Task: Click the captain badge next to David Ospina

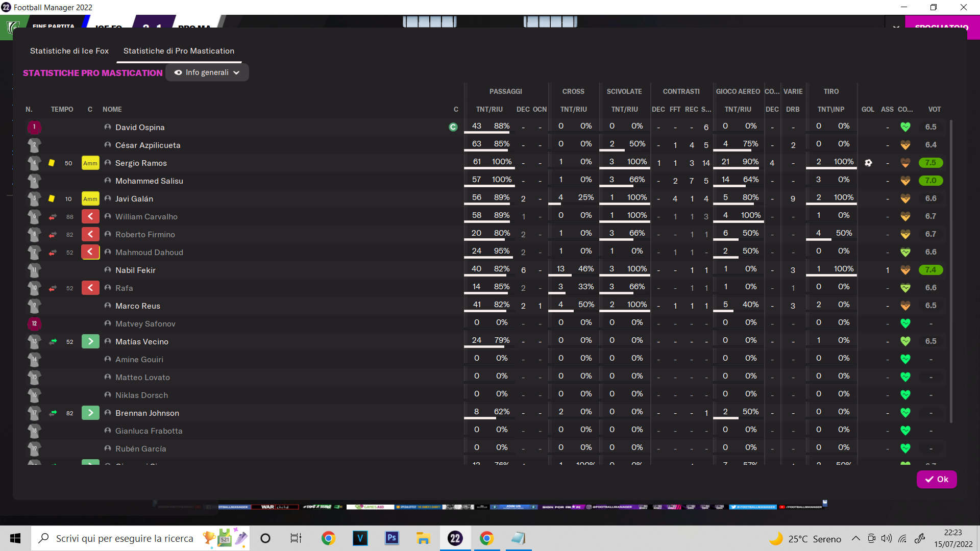Action: click(x=453, y=127)
